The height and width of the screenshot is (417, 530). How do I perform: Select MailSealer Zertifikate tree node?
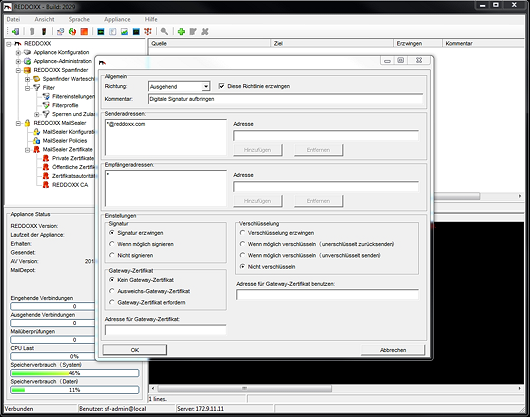click(x=67, y=149)
